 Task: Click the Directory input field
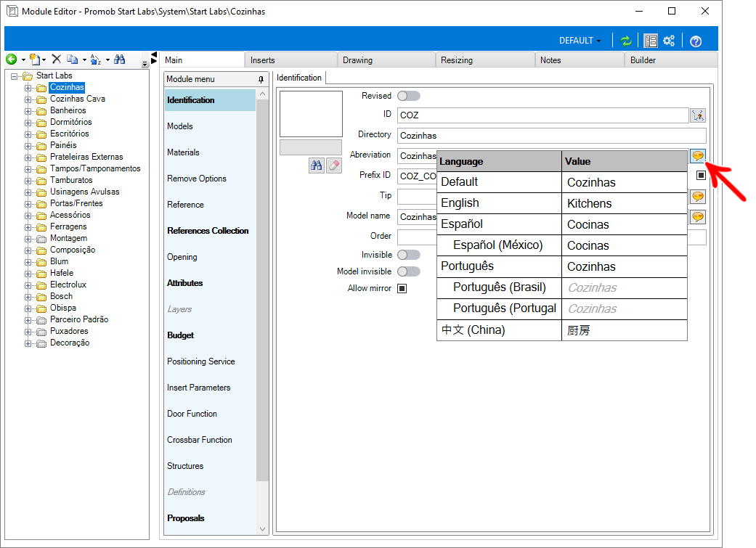(552, 136)
